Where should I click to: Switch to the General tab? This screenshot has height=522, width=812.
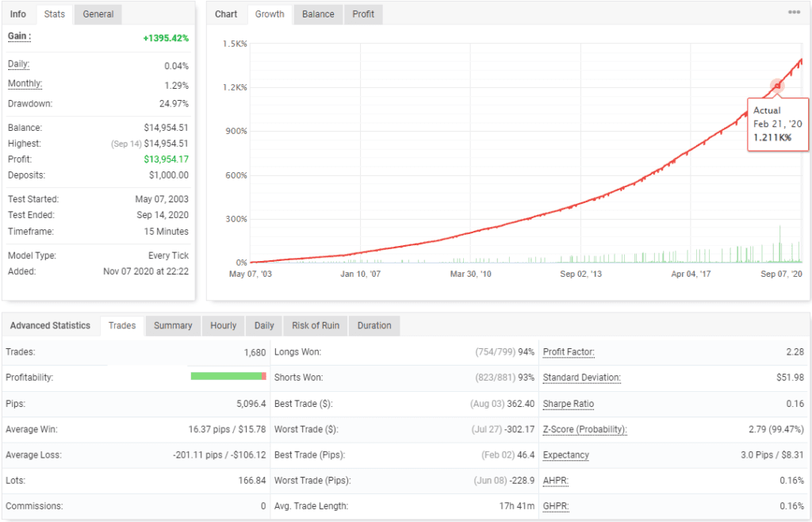tap(97, 13)
